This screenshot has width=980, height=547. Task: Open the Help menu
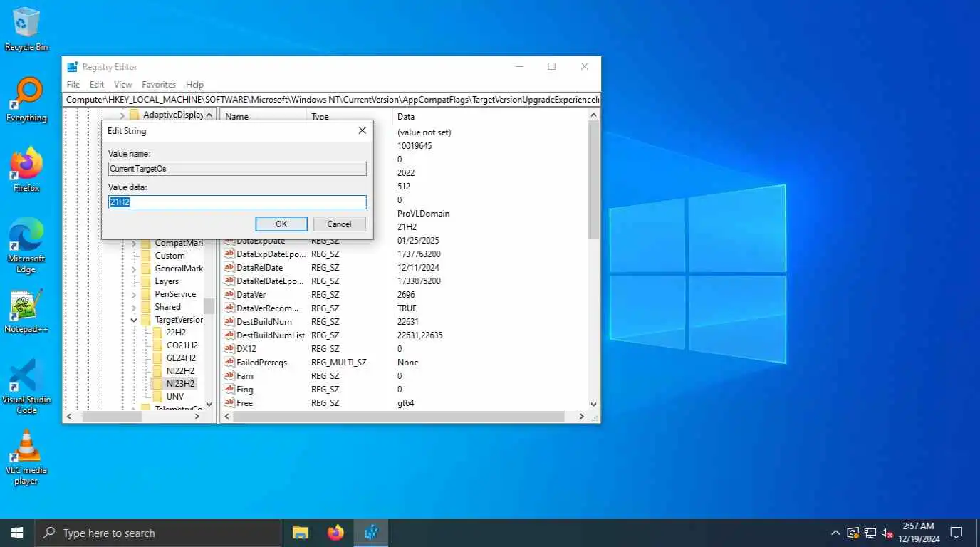point(194,84)
